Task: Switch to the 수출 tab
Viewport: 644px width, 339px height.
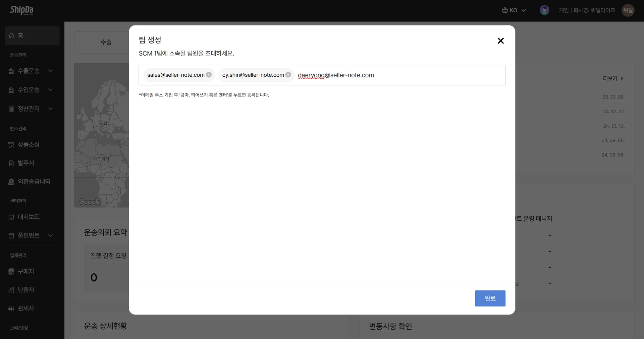Action: [x=106, y=42]
